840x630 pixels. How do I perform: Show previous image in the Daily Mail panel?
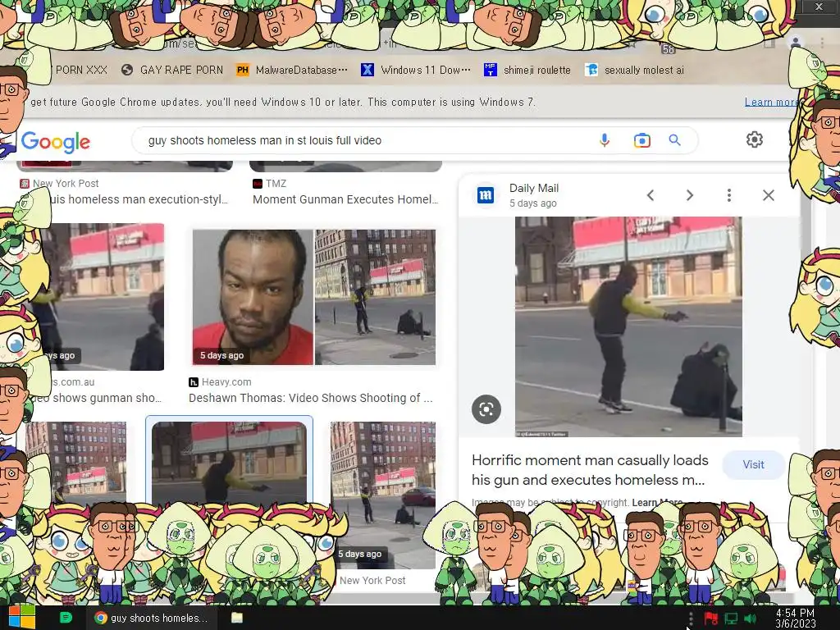[651, 195]
